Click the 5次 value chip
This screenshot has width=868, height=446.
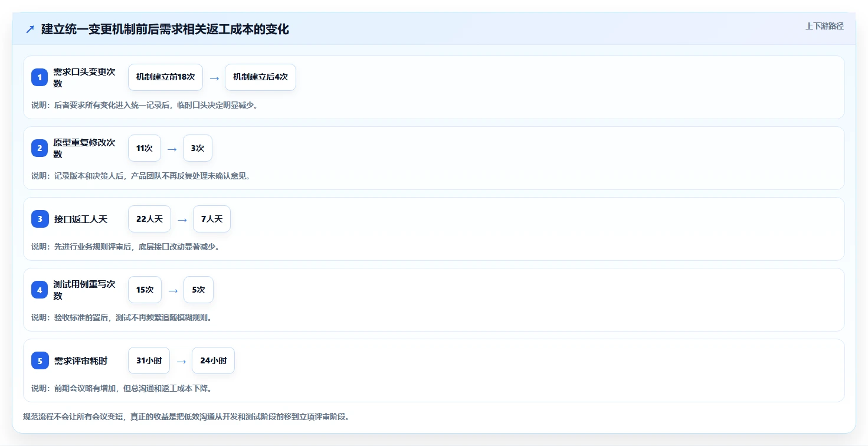pyautogui.click(x=198, y=290)
